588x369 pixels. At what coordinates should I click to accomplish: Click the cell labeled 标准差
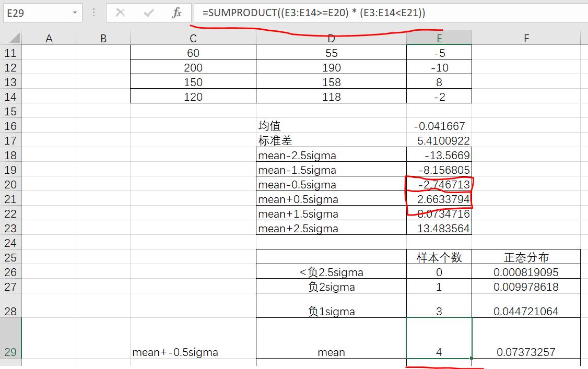[331, 140]
